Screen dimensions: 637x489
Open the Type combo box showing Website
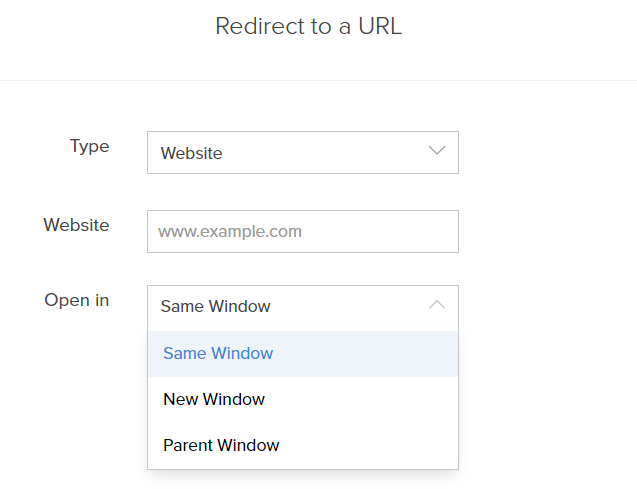[x=302, y=153]
